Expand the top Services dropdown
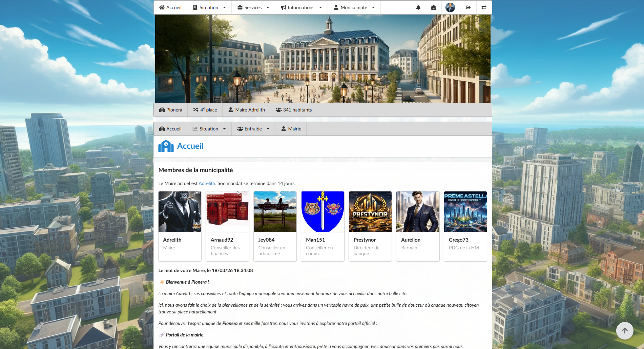The width and height of the screenshot is (644, 349). (x=253, y=7)
